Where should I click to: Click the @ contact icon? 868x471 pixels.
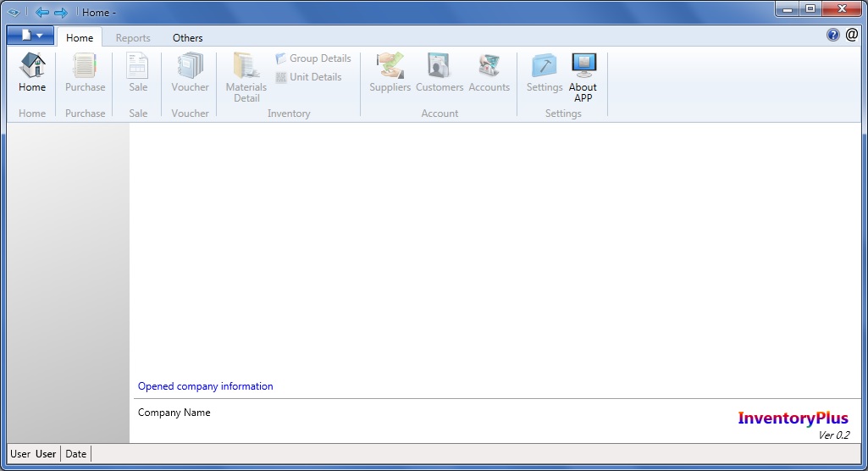pos(851,35)
